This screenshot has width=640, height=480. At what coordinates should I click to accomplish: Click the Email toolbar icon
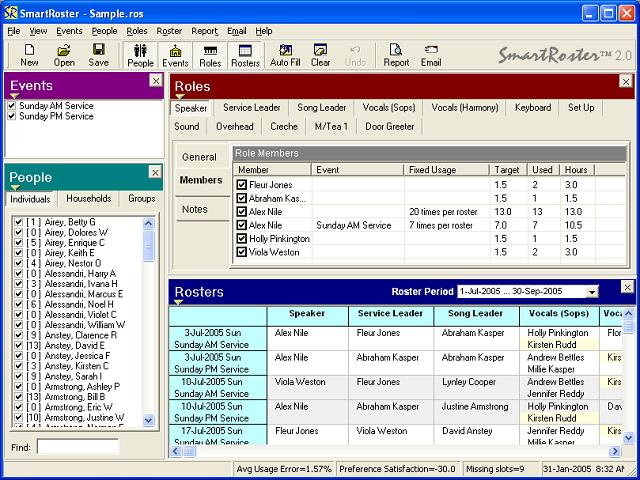430,55
